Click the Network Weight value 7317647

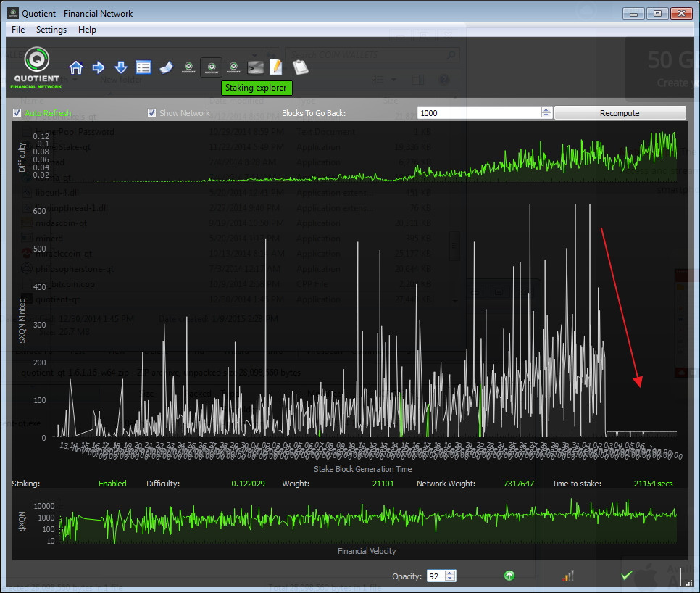pyautogui.click(x=519, y=484)
